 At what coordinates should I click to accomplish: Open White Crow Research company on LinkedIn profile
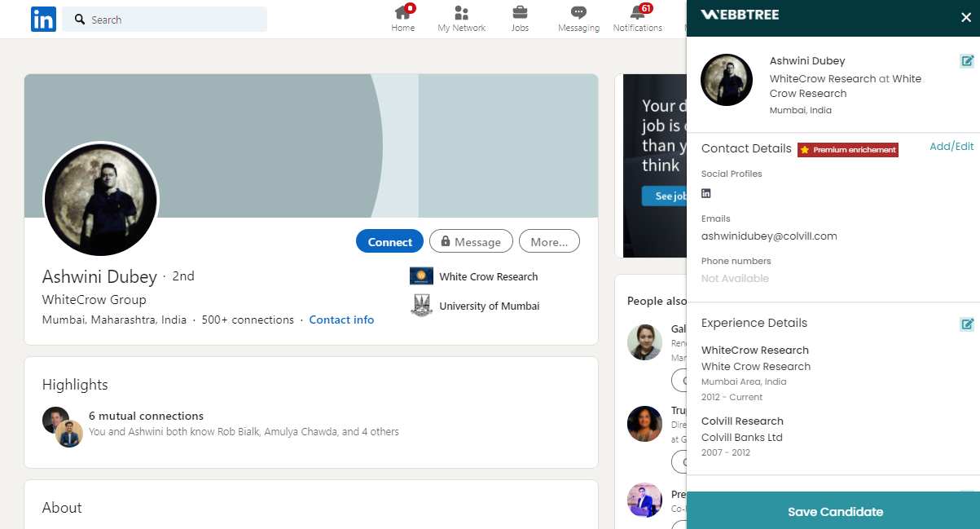click(x=489, y=276)
